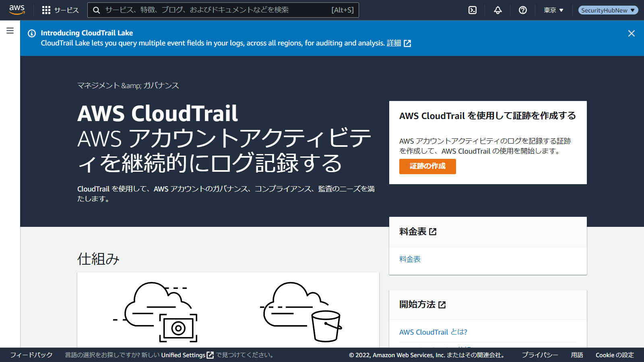This screenshot has height=362, width=644.
Task: Expand the left hamburger navigation menu
Action: (x=10, y=31)
